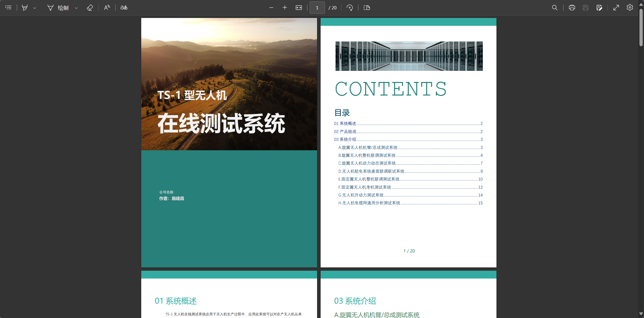Click the page number input field
Screen dimensions: 644x318
[x=317, y=8]
